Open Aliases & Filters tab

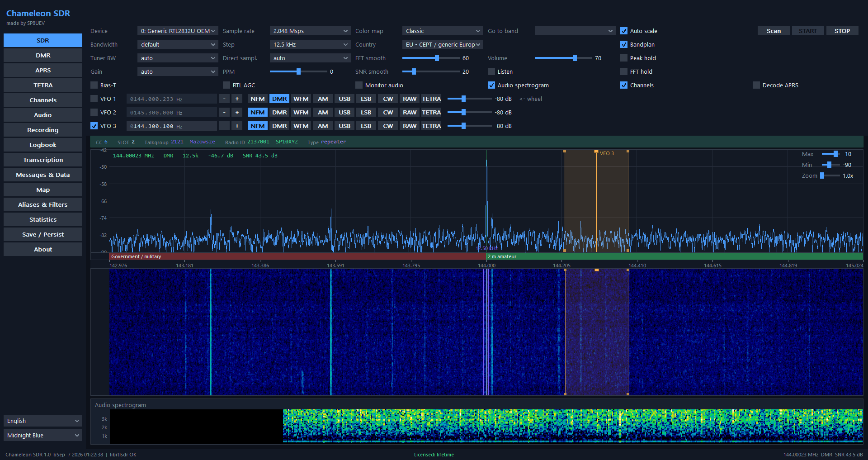tap(43, 204)
